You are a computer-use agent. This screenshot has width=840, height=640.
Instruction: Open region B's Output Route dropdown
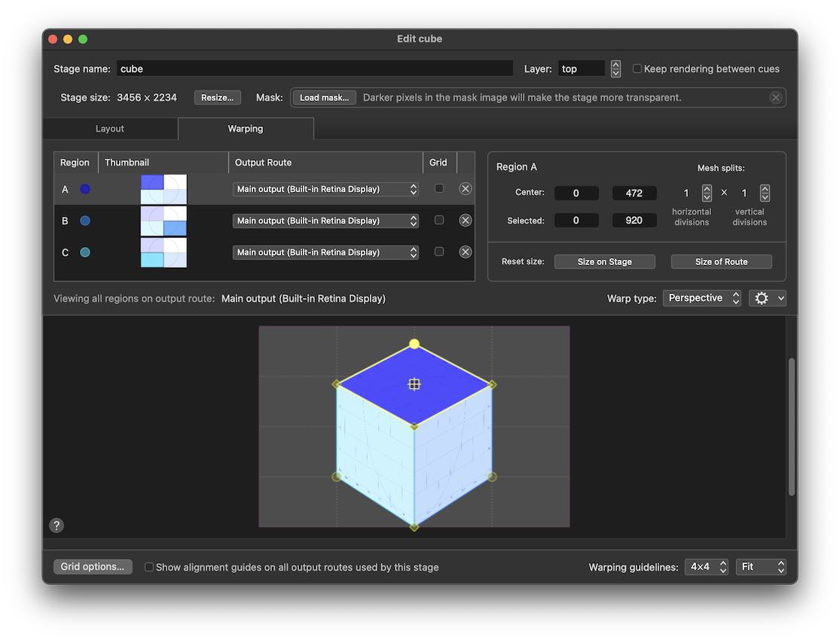point(325,220)
